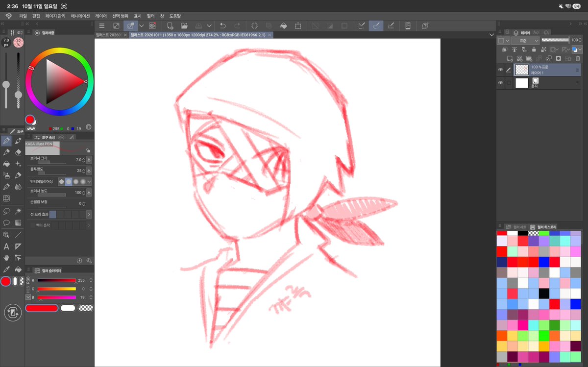Open dropdown arrow beside the save icon
588x367 pixels.
click(209, 25)
